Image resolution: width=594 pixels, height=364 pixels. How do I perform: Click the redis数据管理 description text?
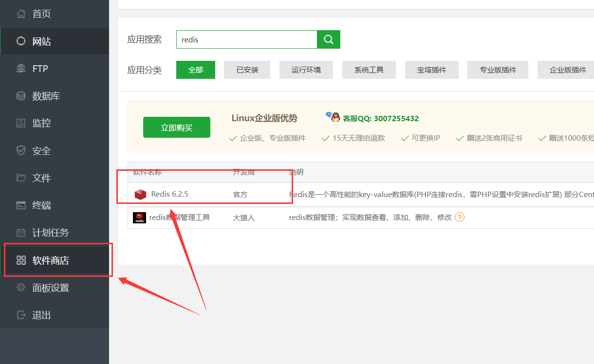click(371, 218)
